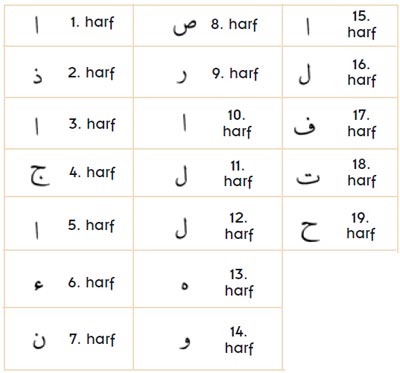Select the letter ta next to 18. harf
Viewport: 400px width, 373px height.
click(308, 178)
